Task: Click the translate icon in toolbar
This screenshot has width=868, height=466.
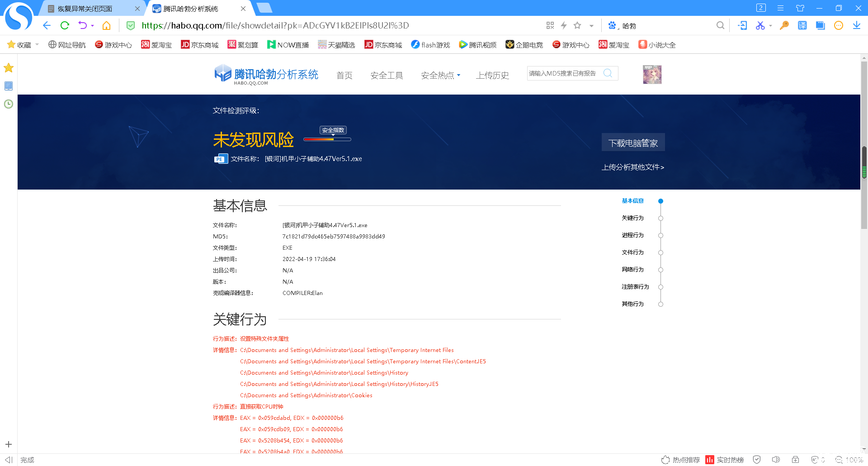Action: point(802,26)
